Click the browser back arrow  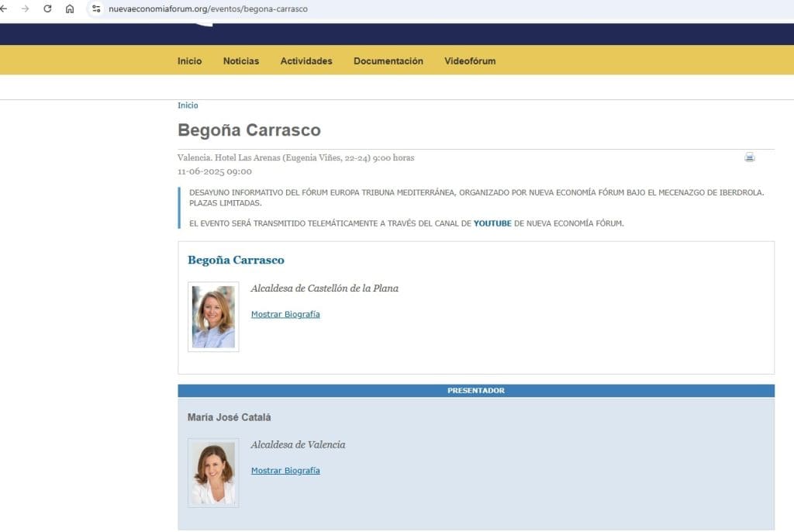[3, 9]
